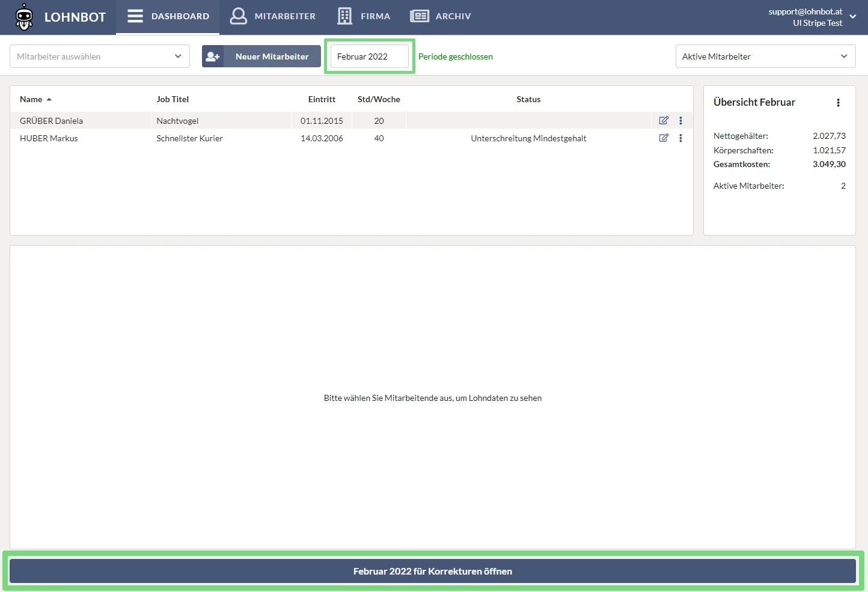Open the three-dot menu for GRÜBER Daniela
The height and width of the screenshot is (592, 868).
pos(680,120)
